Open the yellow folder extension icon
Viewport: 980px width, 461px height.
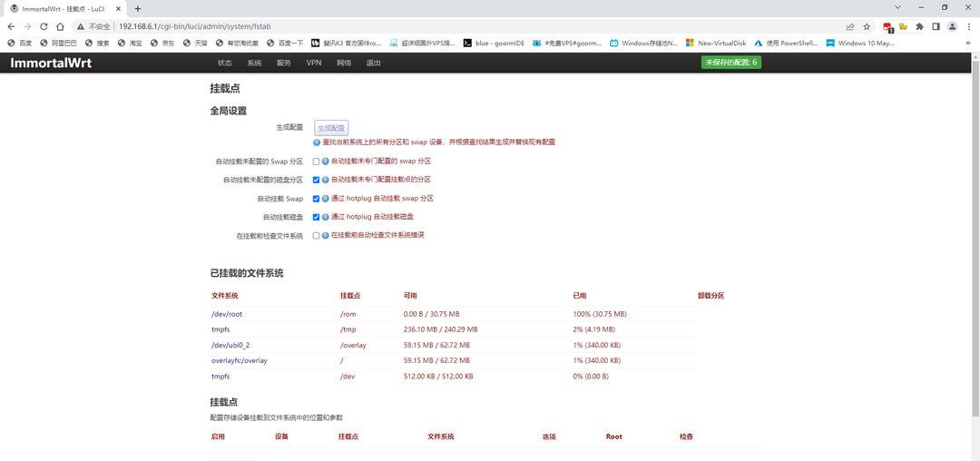tap(903, 27)
